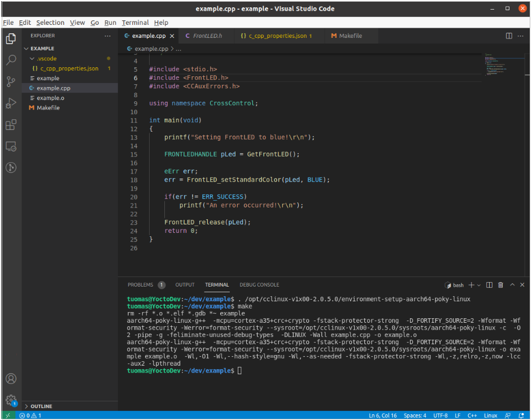Split the editor to the right
The image size is (532, 420).
tap(509, 36)
